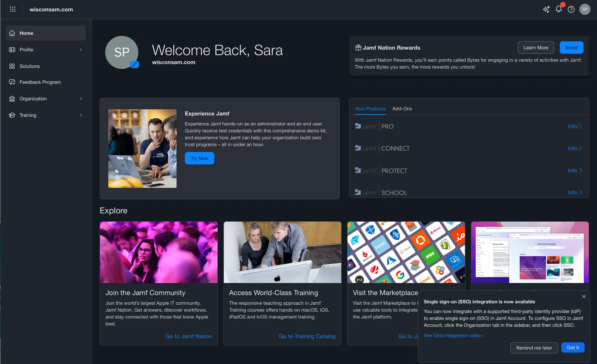Open the notifications bell

pyautogui.click(x=559, y=9)
